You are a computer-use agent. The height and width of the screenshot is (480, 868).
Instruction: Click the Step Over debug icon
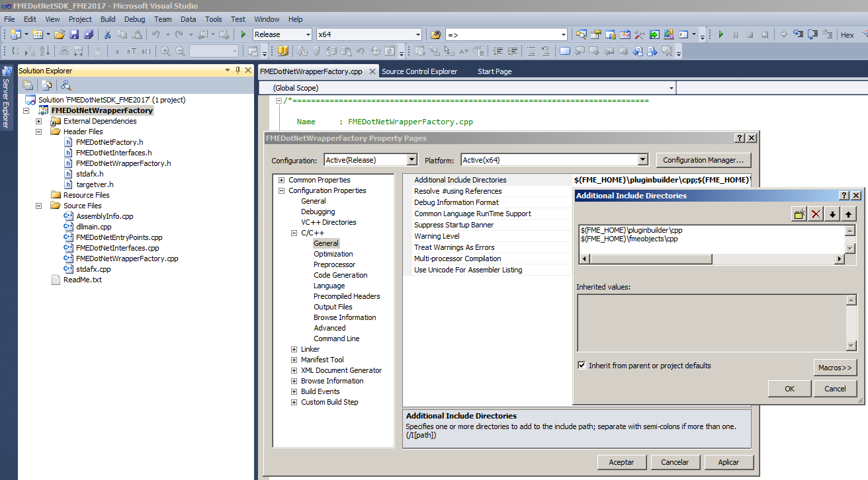pos(813,34)
